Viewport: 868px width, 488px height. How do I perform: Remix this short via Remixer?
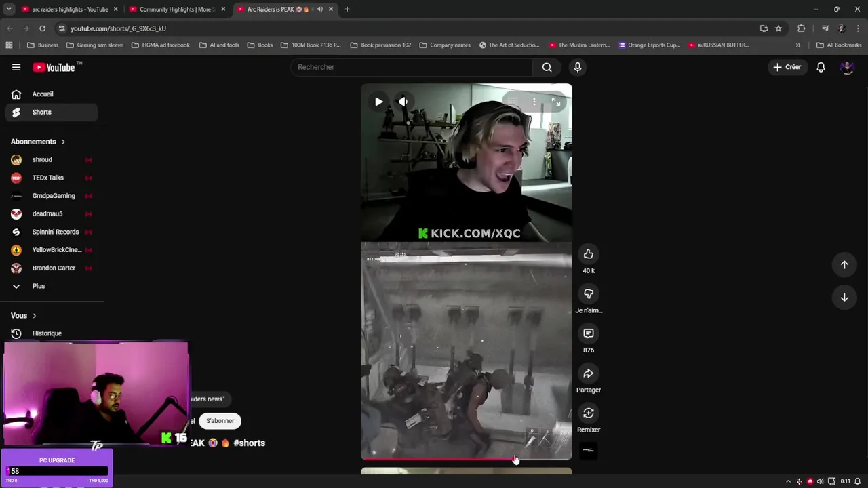click(x=589, y=413)
